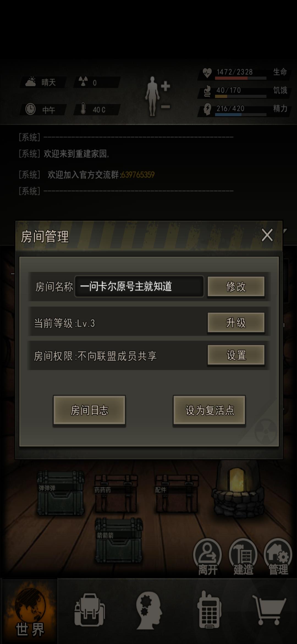Open the skills head-with-gears icon

tap(149, 610)
